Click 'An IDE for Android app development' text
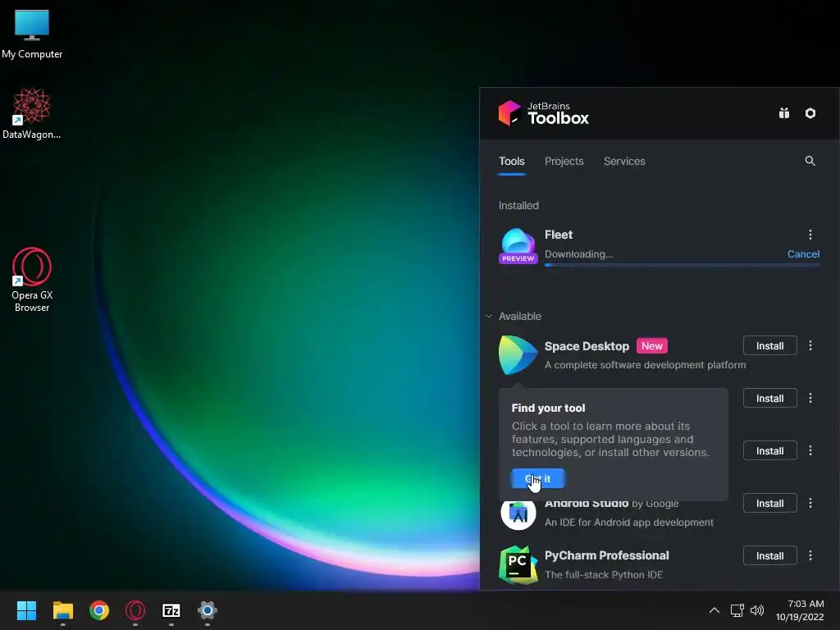 tap(629, 523)
